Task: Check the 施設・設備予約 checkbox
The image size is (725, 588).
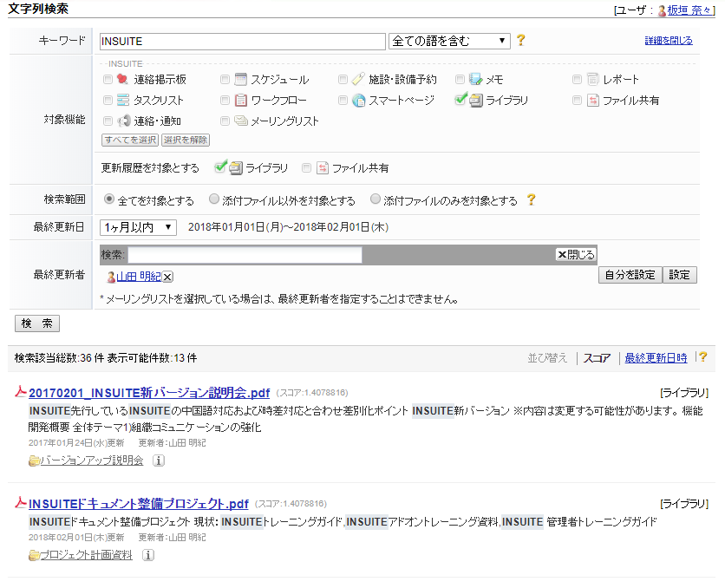Action: coord(343,80)
